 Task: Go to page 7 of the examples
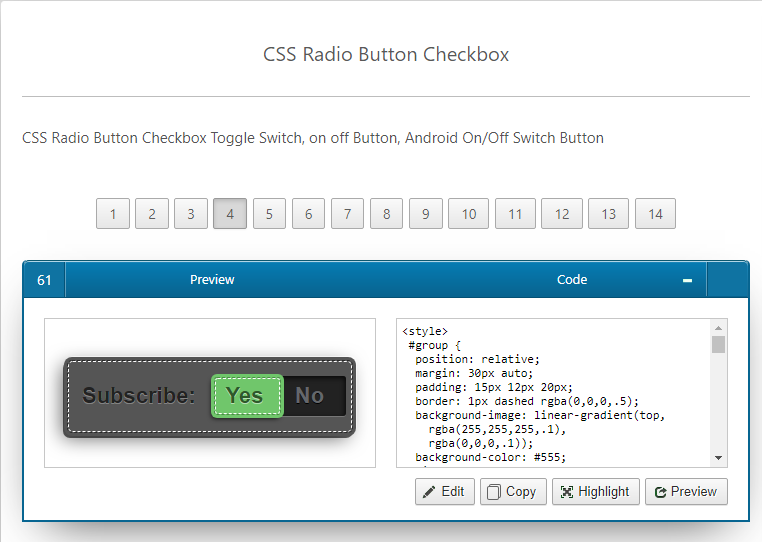point(347,213)
